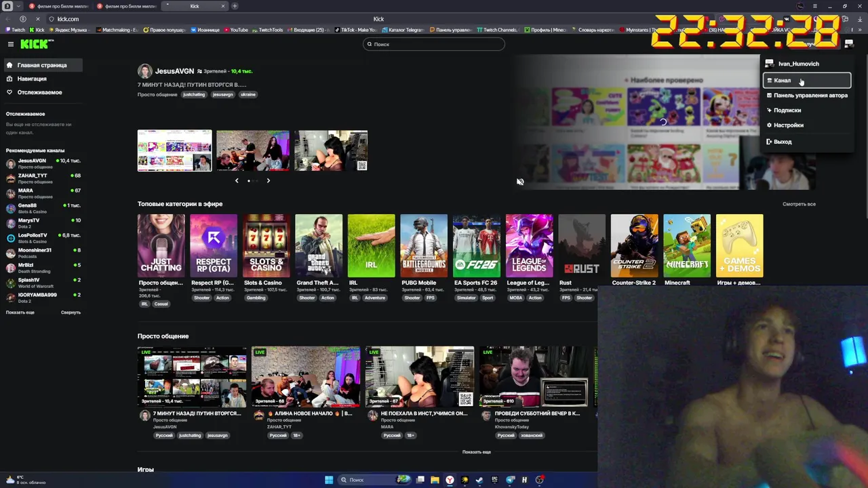The height and width of the screenshot is (488, 868).
Task: Click the search magnifier icon
Action: tap(370, 44)
